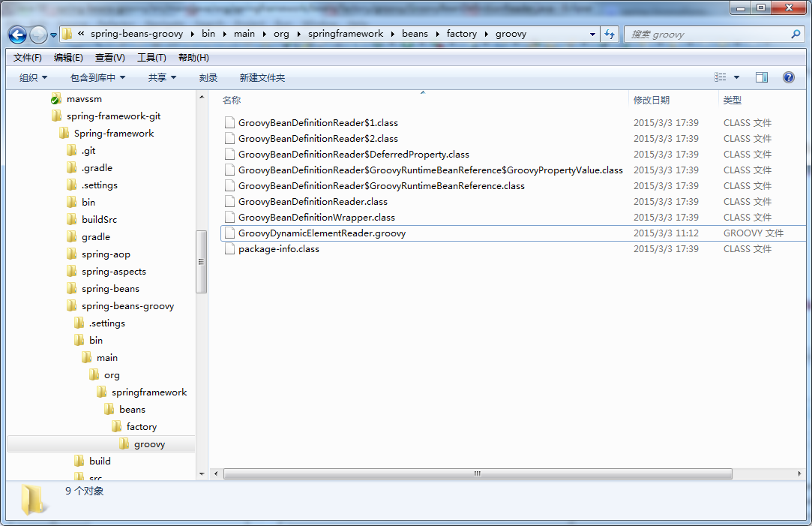Select the spring-aspects folder icon in tree

pos(72,272)
